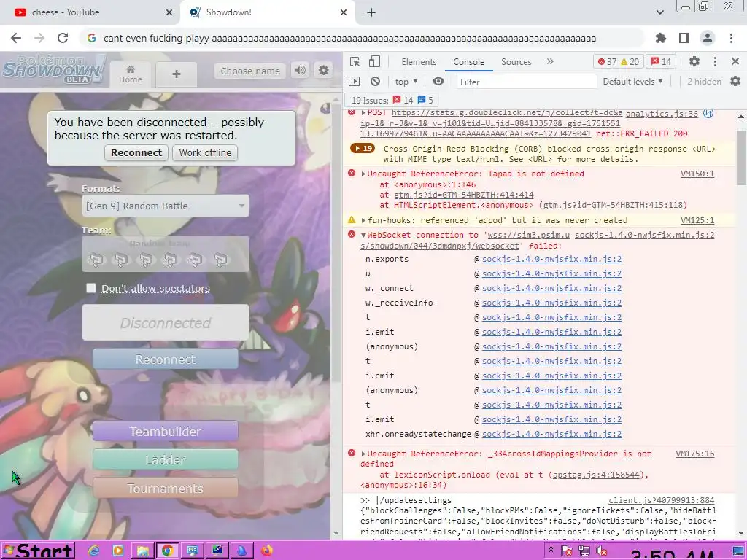The width and height of the screenshot is (747, 560).
Task: Open console settings gear next to 2 hidden
Action: coord(735,82)
